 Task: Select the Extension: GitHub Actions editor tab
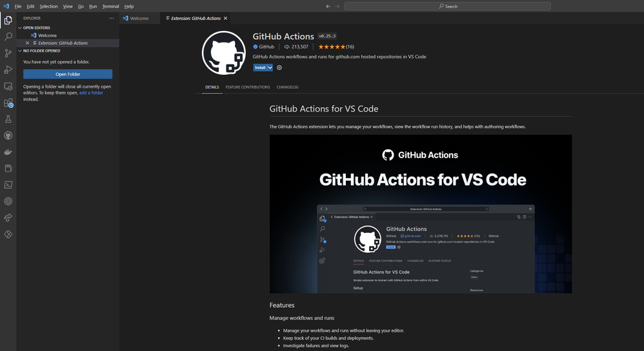click(196, 18)
